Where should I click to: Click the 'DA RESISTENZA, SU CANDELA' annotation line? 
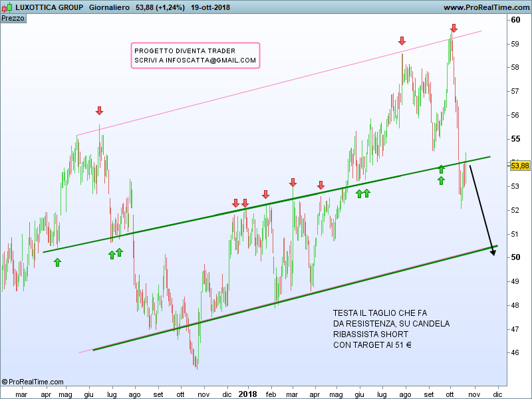[391, 323]
